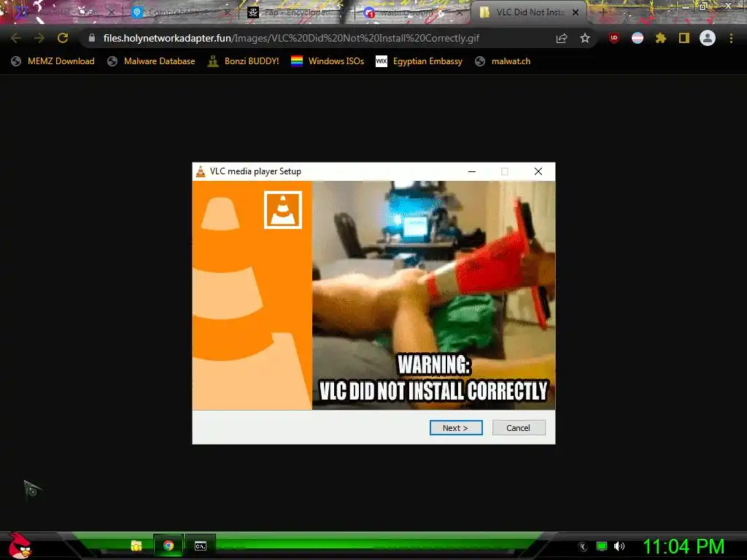Close the VLC media player Setup window
The width and height of the screenshot is (747, 560).
click(x=538, y=171)
